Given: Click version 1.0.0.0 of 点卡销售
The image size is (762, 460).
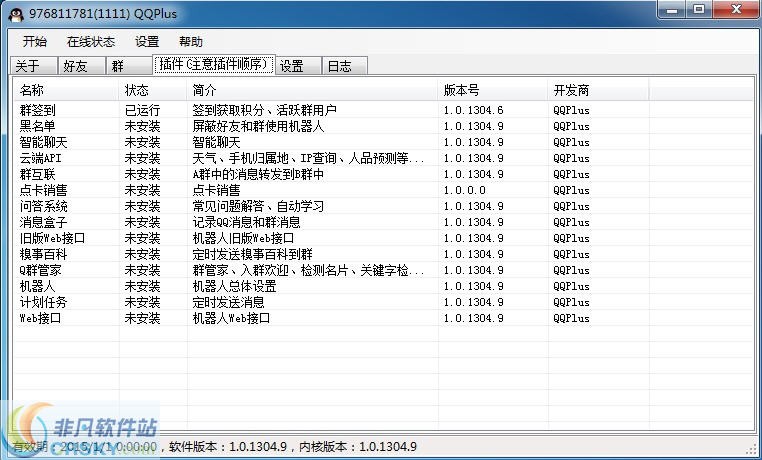Looking at the screenshot, I should (464, 190).
